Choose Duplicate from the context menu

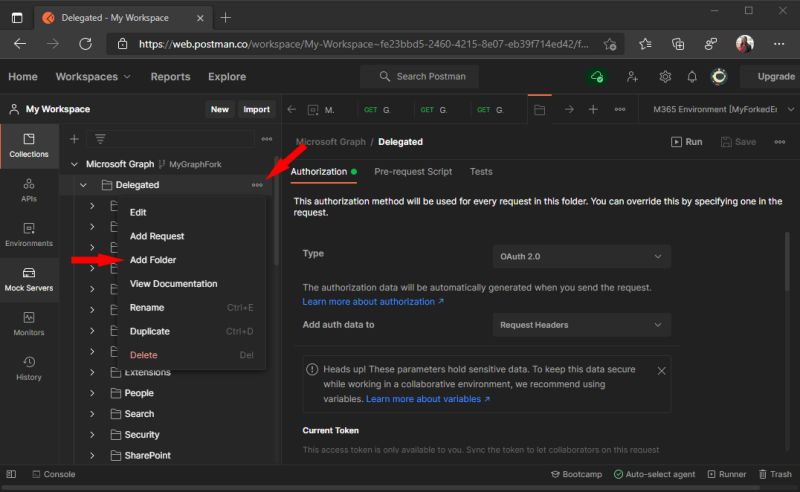[x=192, y=331]
